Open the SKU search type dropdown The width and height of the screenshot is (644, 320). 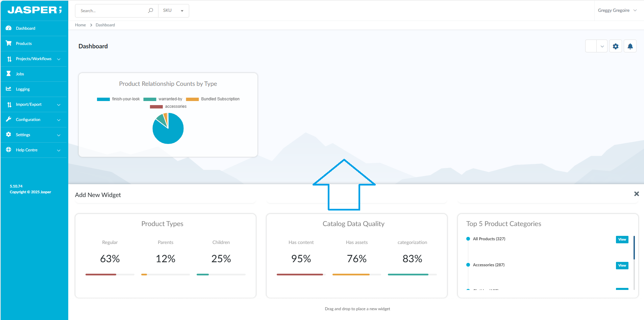[x=173, y=10]
